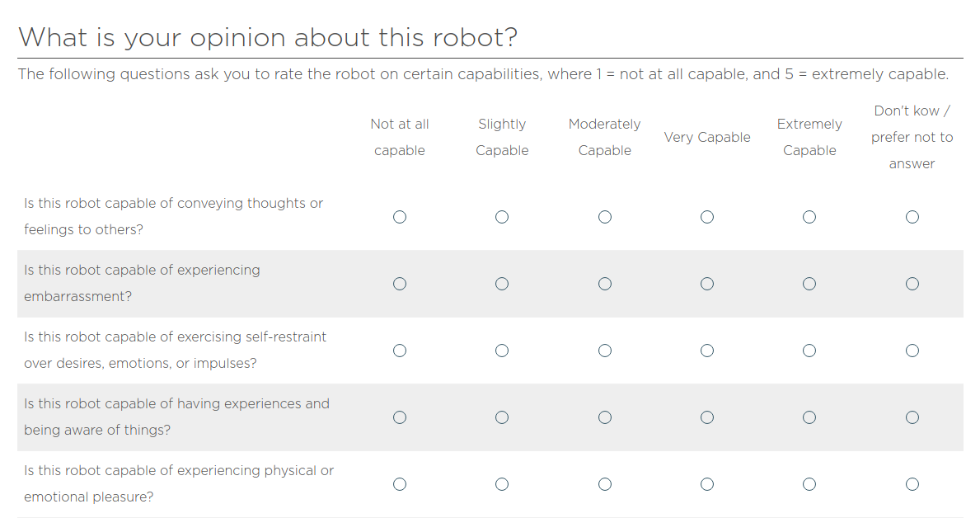
Task: Choose 'Very Capable' for conveying thoughts or feelings
Action: coord(707,217)
